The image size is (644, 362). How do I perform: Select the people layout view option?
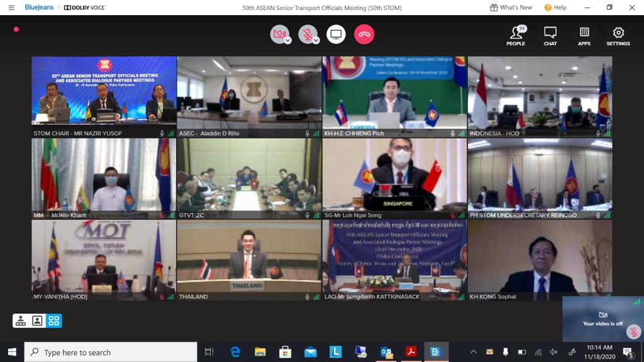pyautogui.click(x=21, y=321)
